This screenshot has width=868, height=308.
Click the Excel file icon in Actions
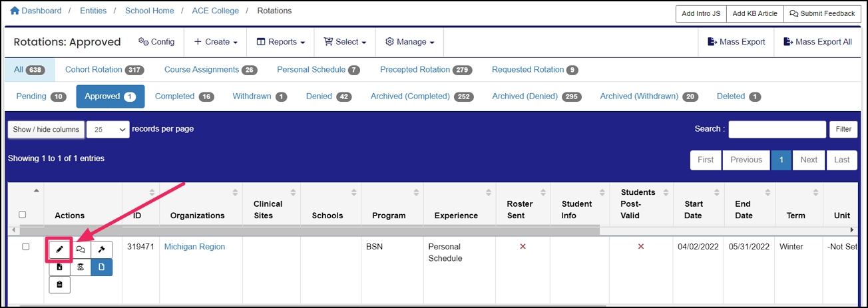click(59, 267)
